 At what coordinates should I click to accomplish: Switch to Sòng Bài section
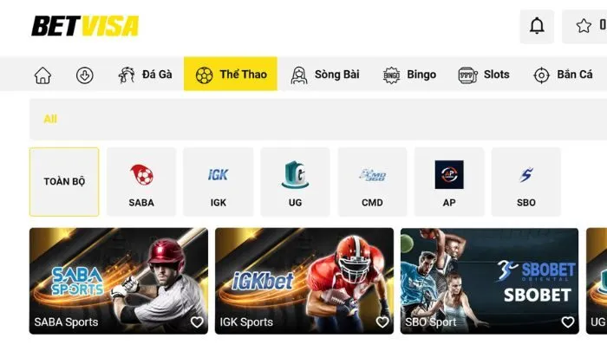click(325, 75)
